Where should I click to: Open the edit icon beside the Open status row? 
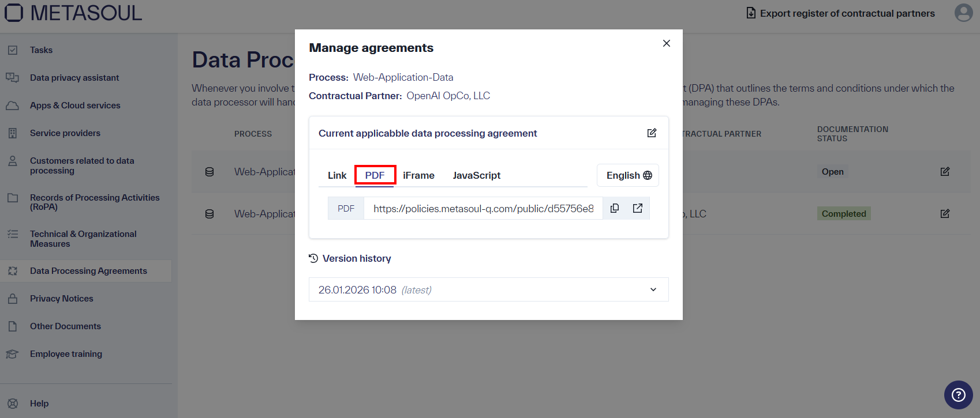coord(945,171)
